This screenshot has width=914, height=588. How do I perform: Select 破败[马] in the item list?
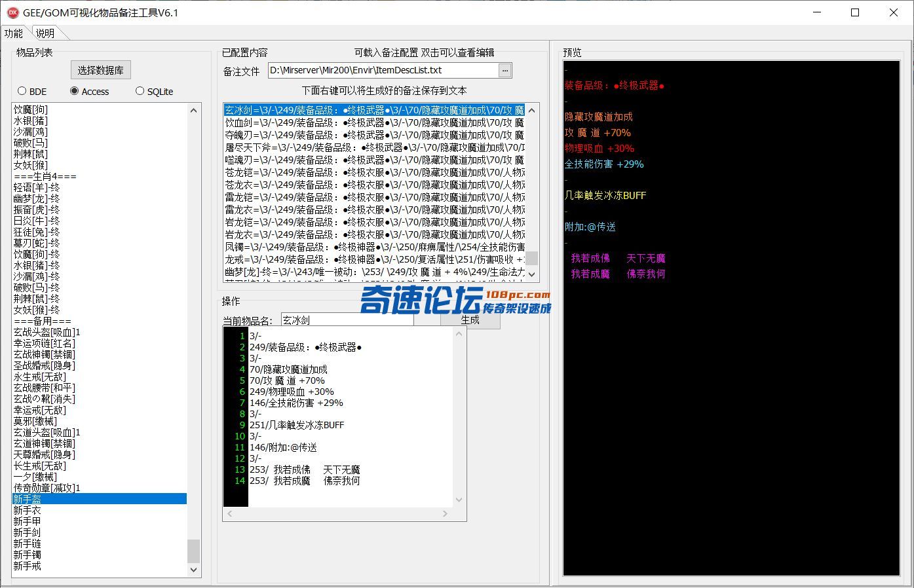coord(99,143)
